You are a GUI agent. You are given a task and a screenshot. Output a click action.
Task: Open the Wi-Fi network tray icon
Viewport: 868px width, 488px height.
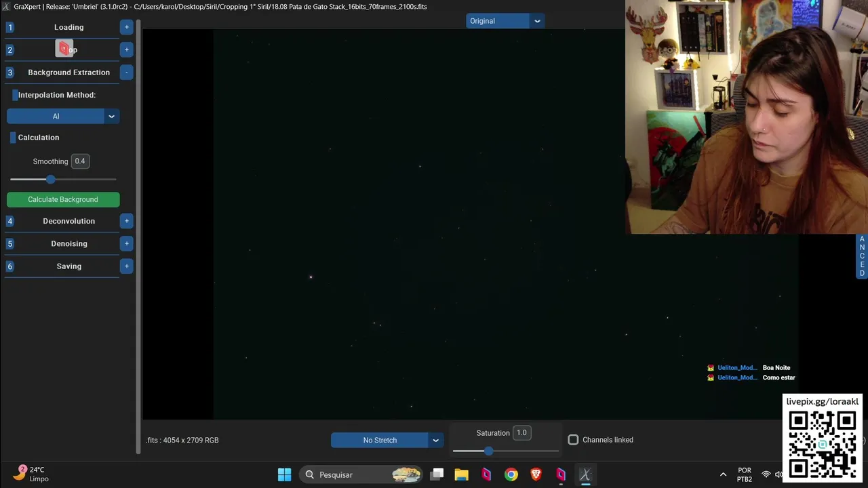tap(766, 474)
